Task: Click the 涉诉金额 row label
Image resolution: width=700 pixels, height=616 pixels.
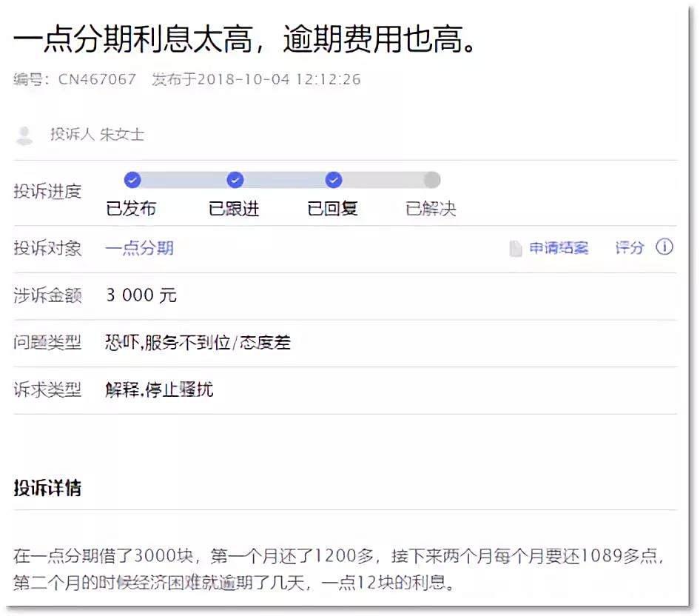Action: point(47,295)
